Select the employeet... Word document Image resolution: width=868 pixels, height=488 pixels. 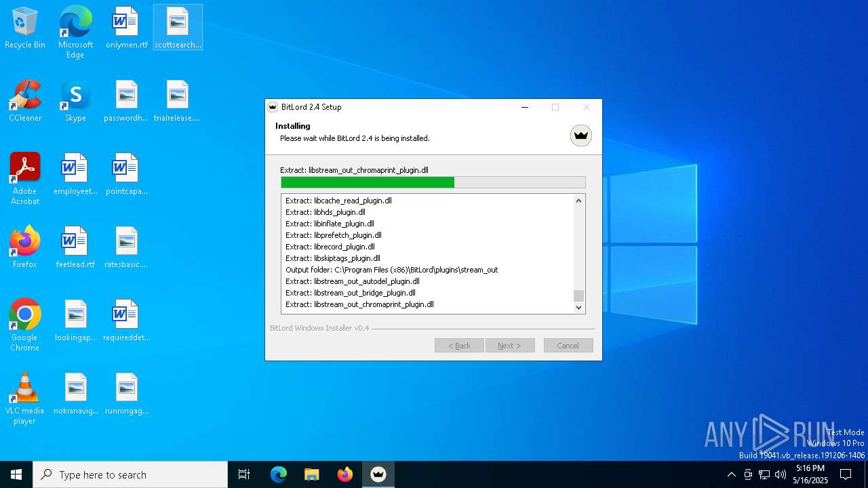pos(75,175)
